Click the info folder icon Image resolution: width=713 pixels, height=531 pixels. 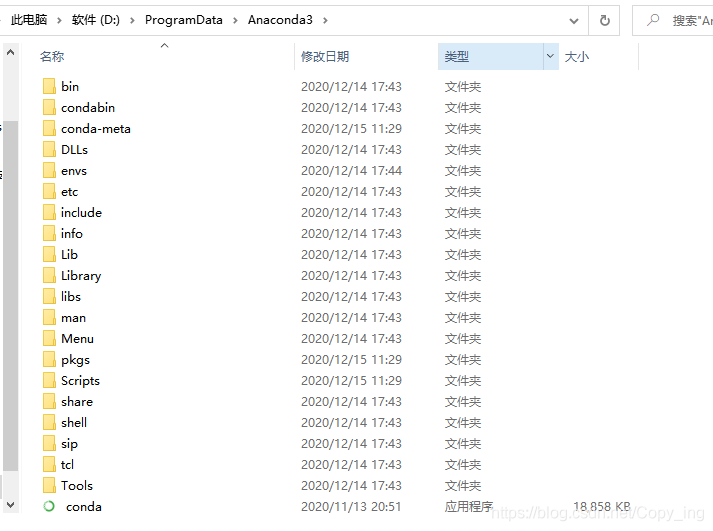pos(49,233)
